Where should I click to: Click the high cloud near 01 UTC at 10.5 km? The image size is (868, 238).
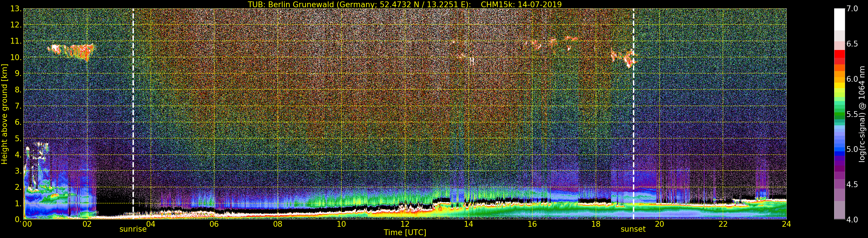point(72,51)
